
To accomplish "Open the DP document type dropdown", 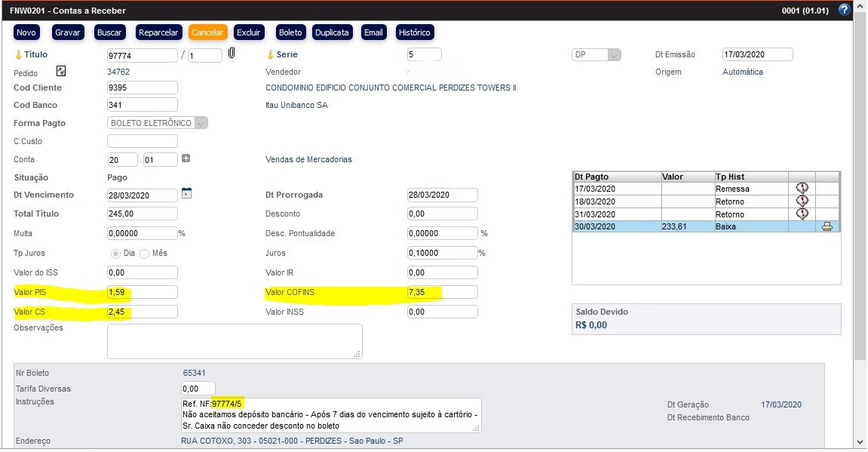I will [614, 55].
